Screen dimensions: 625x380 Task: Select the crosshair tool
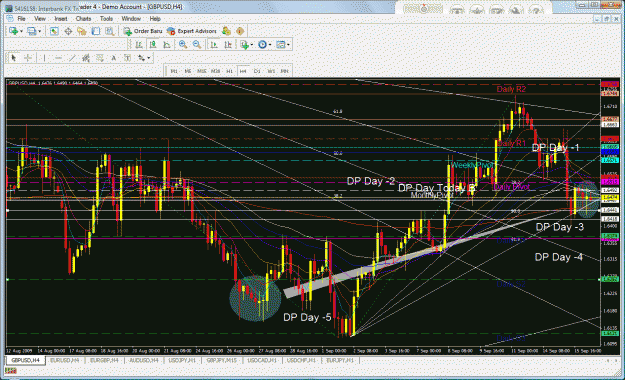pos(28,58)
